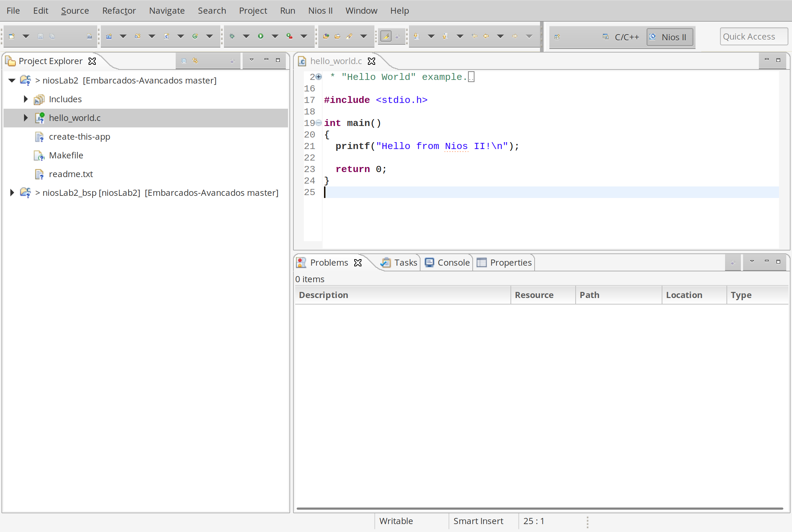Expand folded comment at line 2
The image size is (792, 532).
(319, 77)
